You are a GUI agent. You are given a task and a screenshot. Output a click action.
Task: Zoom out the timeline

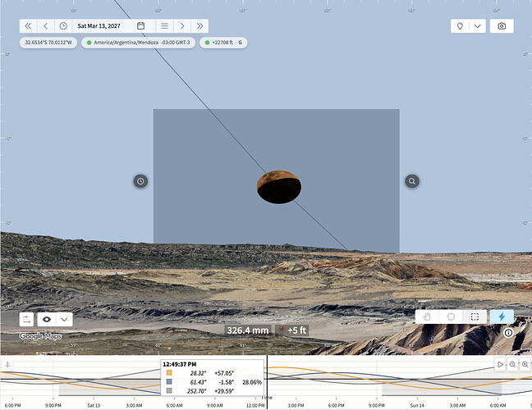point(512,364)
